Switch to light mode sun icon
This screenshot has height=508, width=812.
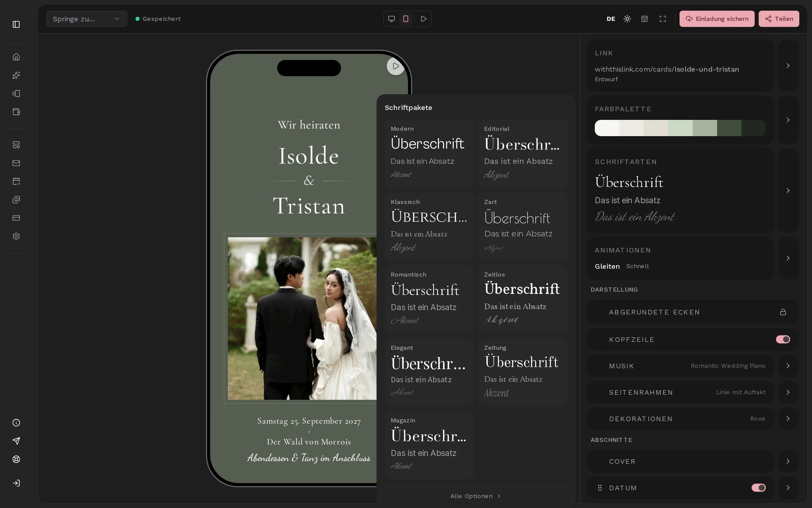point(627,19)
